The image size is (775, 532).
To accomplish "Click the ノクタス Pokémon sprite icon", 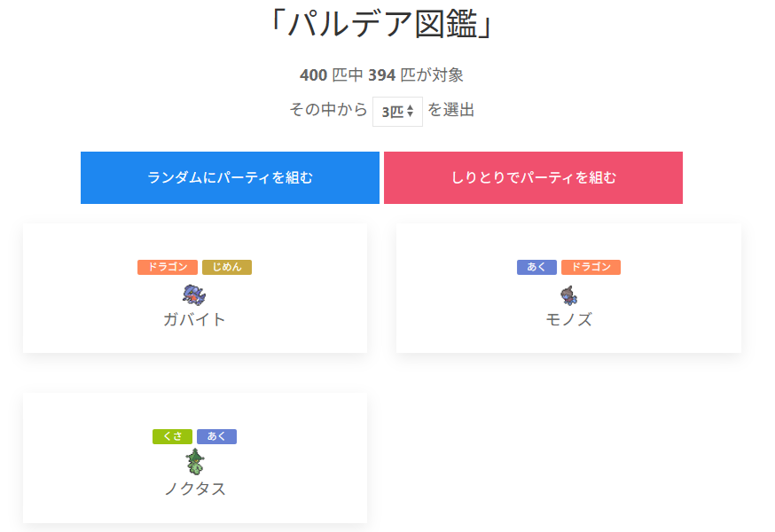I will click(x=194, y=463).
